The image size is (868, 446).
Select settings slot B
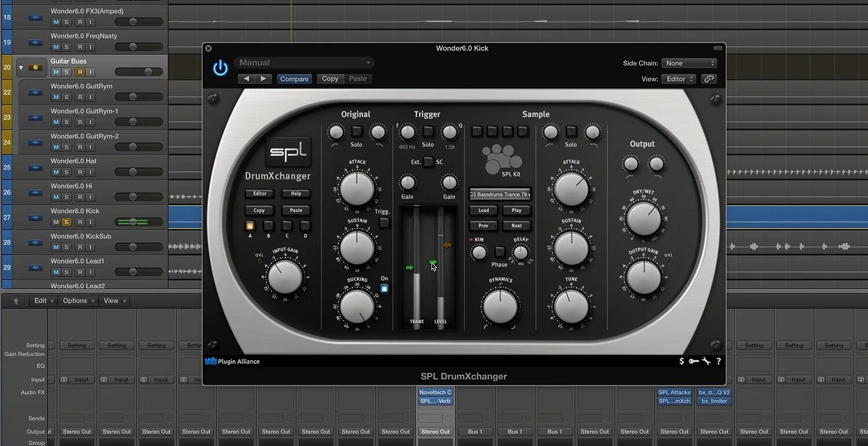click(269, 226)
